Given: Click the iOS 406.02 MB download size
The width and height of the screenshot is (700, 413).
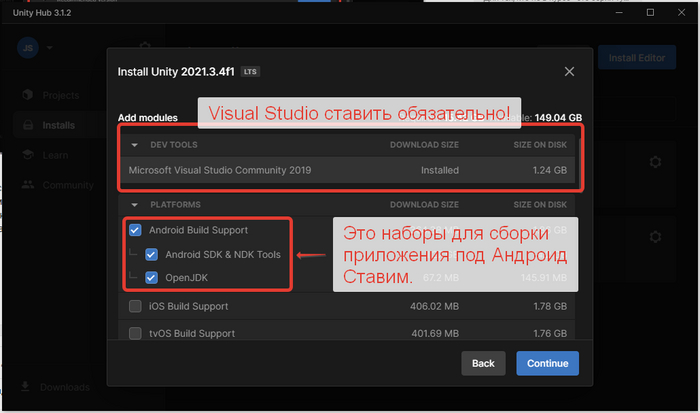Looking at the screenshot, I should 434,306.
